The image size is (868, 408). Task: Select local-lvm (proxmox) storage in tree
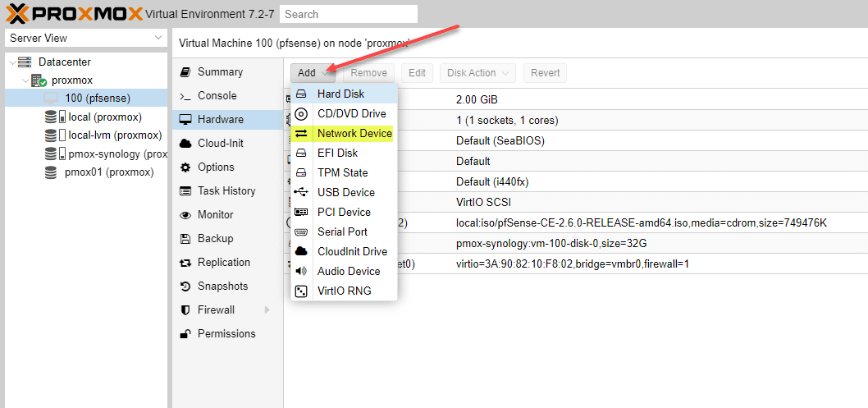click(x=115, y=135)
